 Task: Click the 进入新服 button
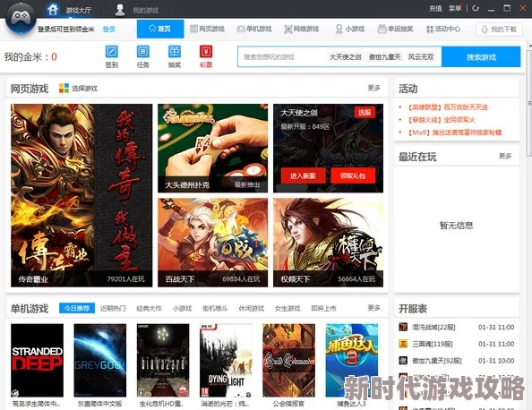click(303, 175)
